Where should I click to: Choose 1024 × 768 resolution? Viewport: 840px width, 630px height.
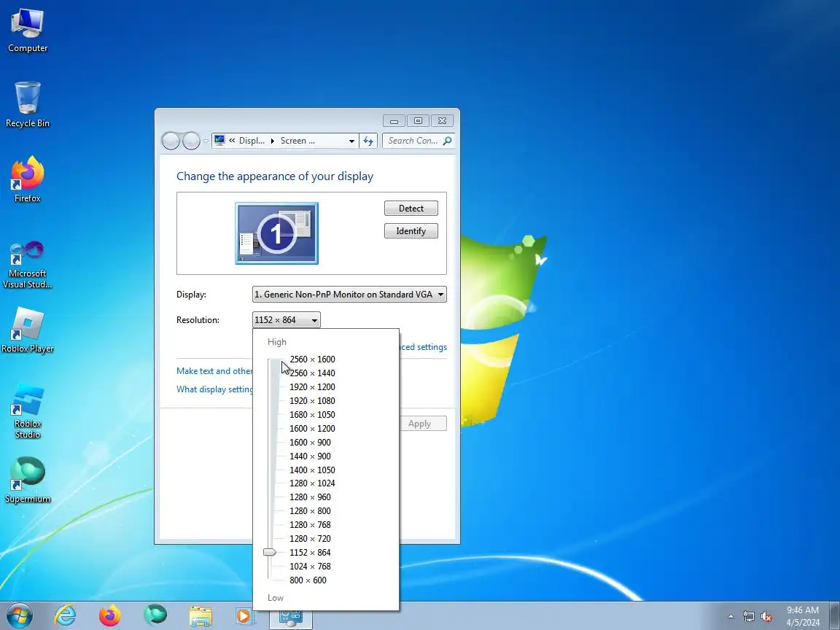(x=310, y=567)
